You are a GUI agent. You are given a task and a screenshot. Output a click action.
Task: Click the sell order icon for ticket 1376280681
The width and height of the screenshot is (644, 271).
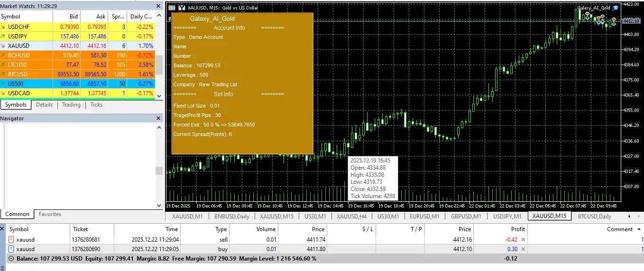click(11, 239)
